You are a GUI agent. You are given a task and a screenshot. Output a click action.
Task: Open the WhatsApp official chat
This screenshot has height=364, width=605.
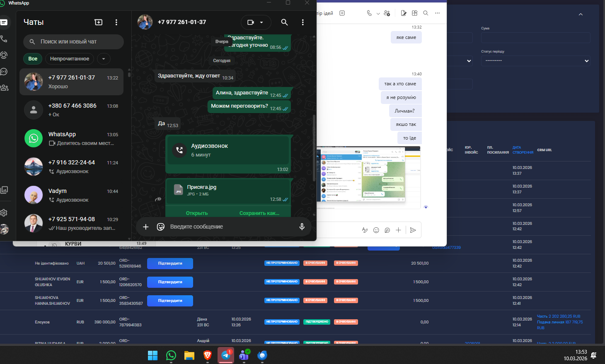click(71, 138)
